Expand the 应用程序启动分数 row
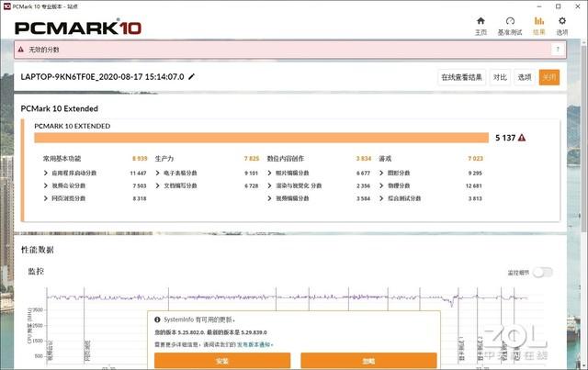The image size is (588, 370). tap(46, 173)
